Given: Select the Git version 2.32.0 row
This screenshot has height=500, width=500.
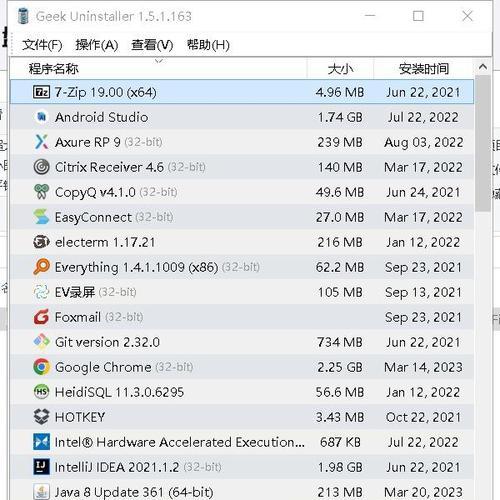Looking at the screenshot, I should point(242,342).
